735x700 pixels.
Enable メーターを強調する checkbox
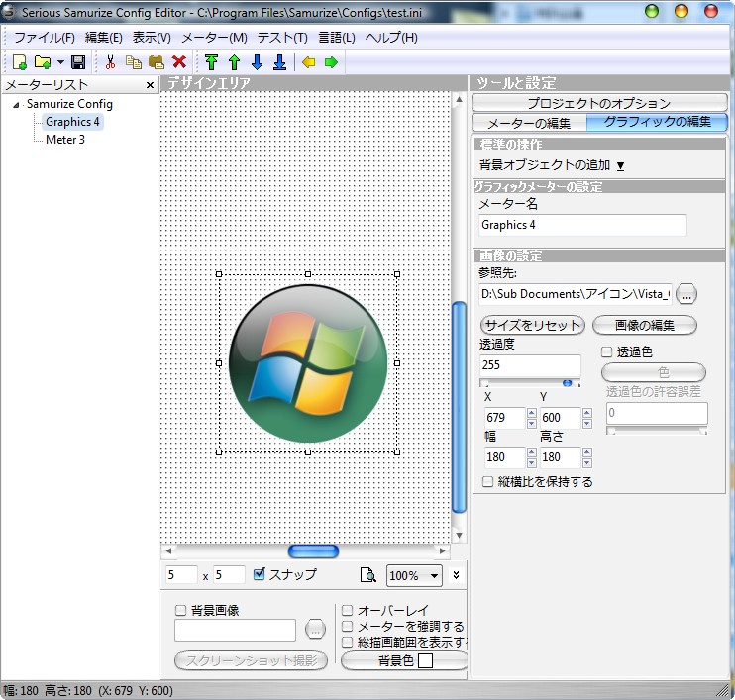point(347,626)
